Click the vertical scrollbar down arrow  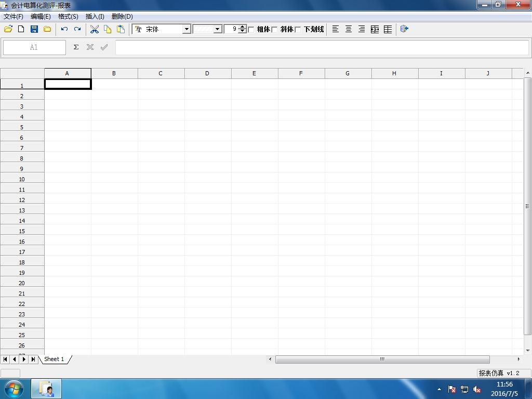tap(528, 351)
